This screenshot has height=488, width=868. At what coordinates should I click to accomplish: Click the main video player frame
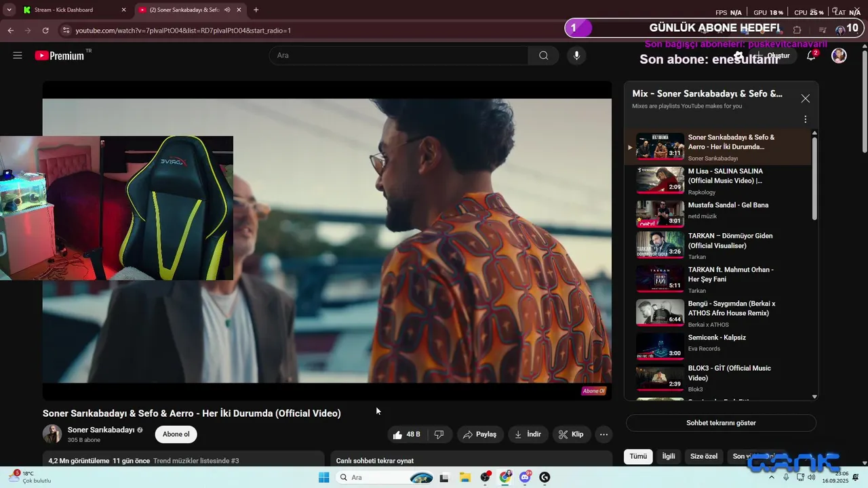pos(327,241)
